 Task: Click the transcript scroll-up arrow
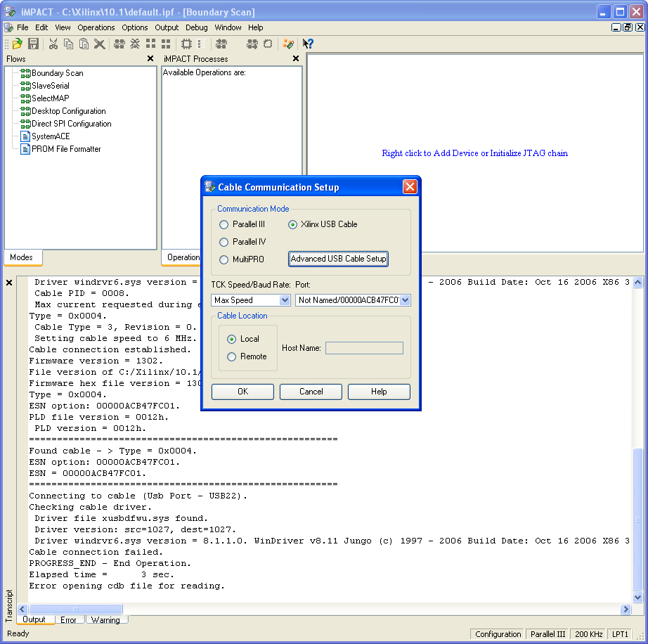637,283
